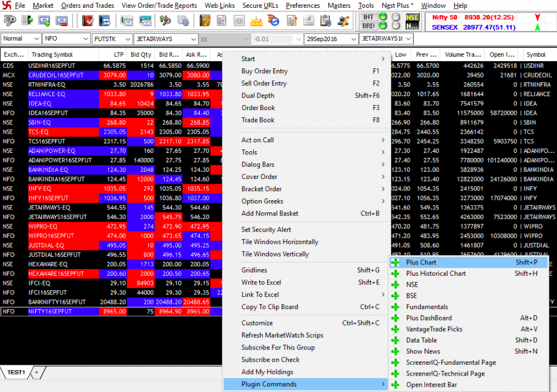This screenshot has height=392, width=557.
Task: Click the orange notebook with pencil icon
Action: pyautogui.click(x=205, y=21)
